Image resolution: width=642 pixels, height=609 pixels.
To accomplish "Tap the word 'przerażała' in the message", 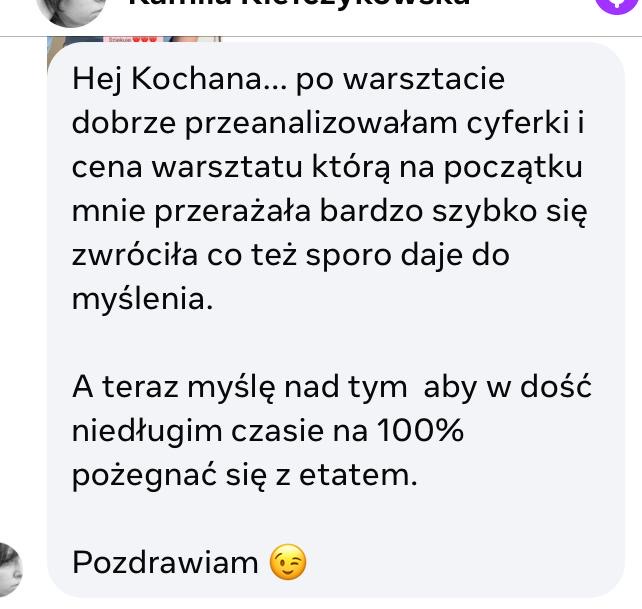I will [x=233, y=212].
